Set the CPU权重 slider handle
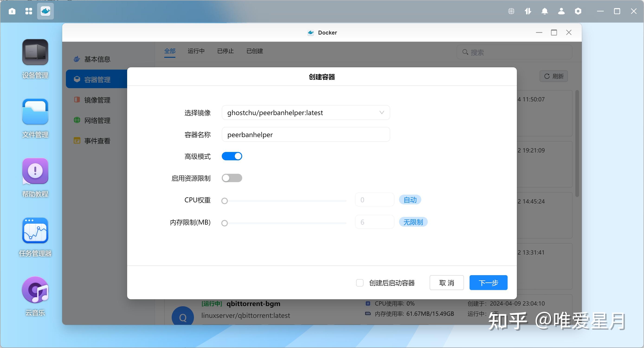 click(x=224, y=200)
